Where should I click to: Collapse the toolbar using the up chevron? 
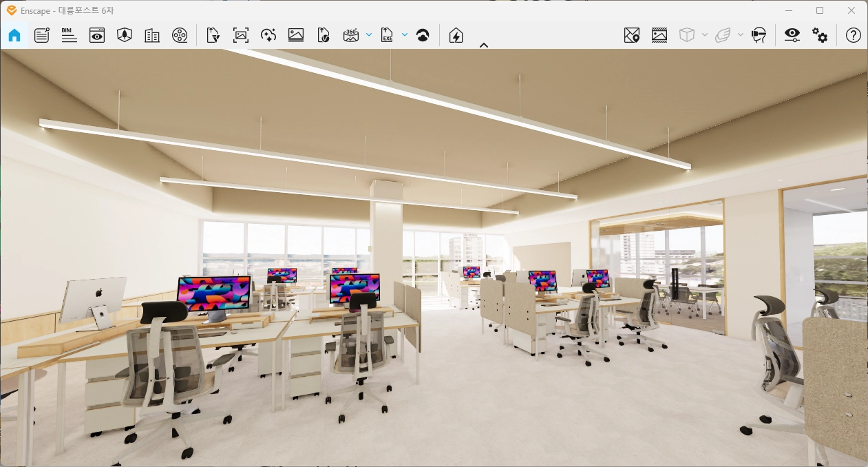coord(484,45)
